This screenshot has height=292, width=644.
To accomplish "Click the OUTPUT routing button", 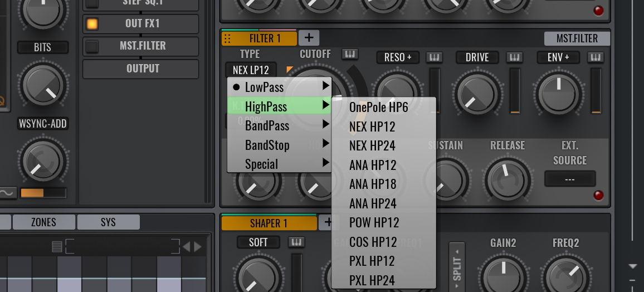I will click(140, 69).
